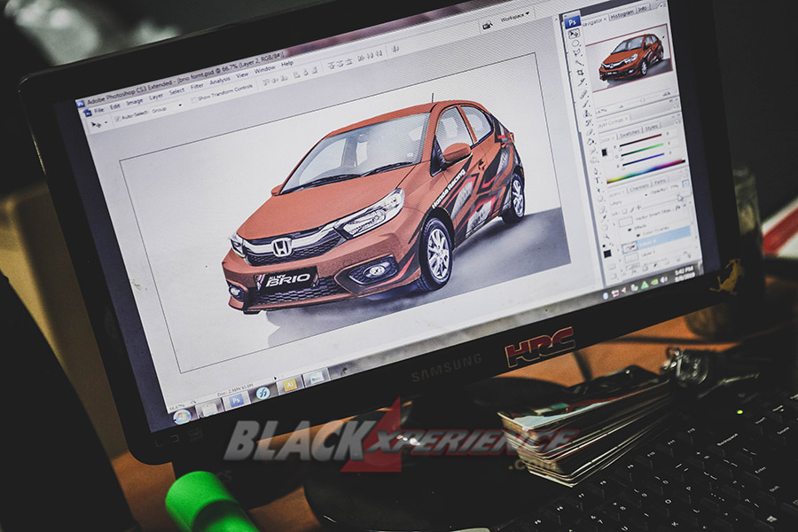Click the zoom percentage field in status bar
Screen dimensions: 798x532
pos(176,406)
